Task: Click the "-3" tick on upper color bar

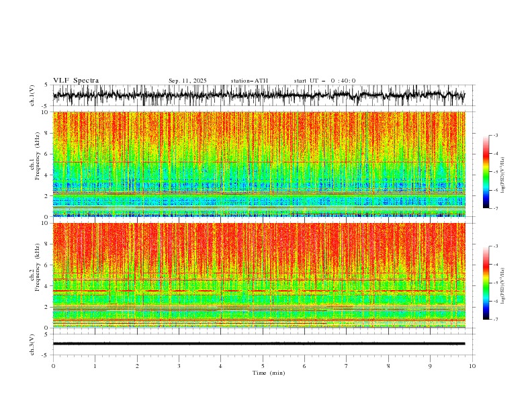Action: 495,135
